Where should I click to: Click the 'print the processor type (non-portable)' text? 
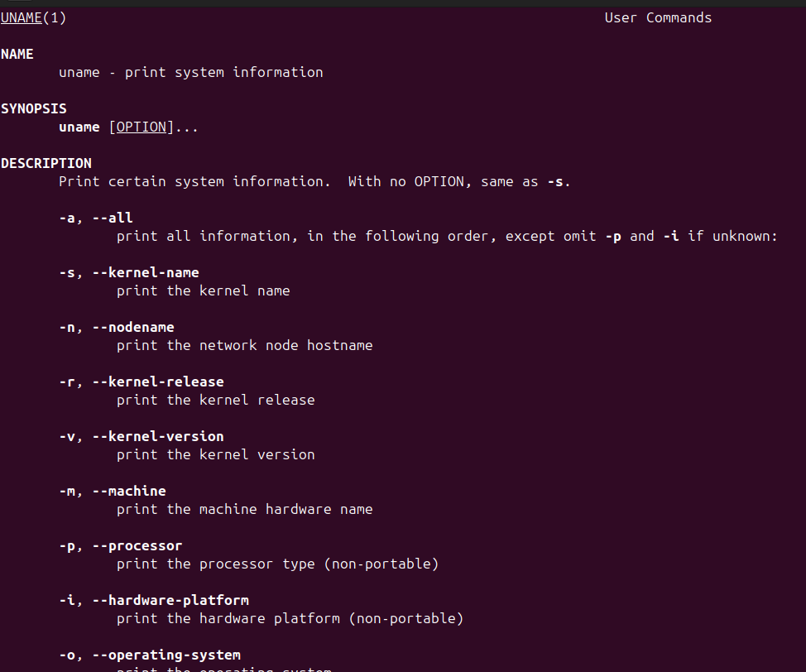(x=277, y=564)
